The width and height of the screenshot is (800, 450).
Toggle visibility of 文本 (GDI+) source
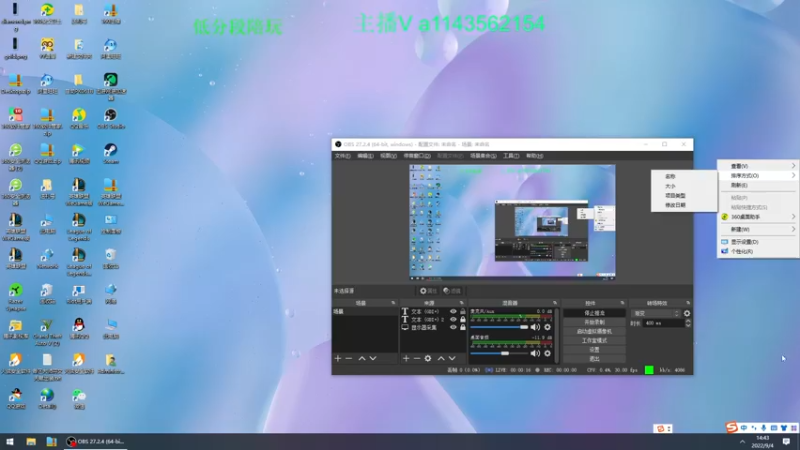pos(453,311)
